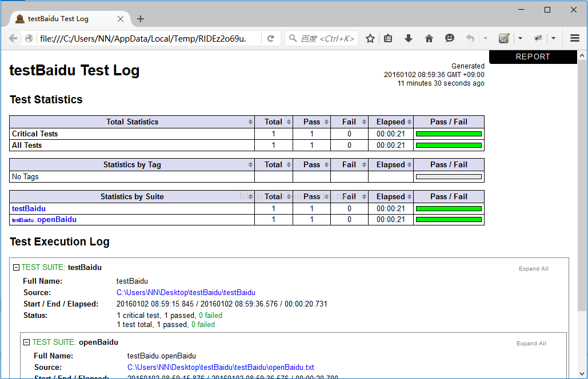Open the openBaidu.txt source link
This screenshot has width=588, height=379.
[x=221, y=368]
